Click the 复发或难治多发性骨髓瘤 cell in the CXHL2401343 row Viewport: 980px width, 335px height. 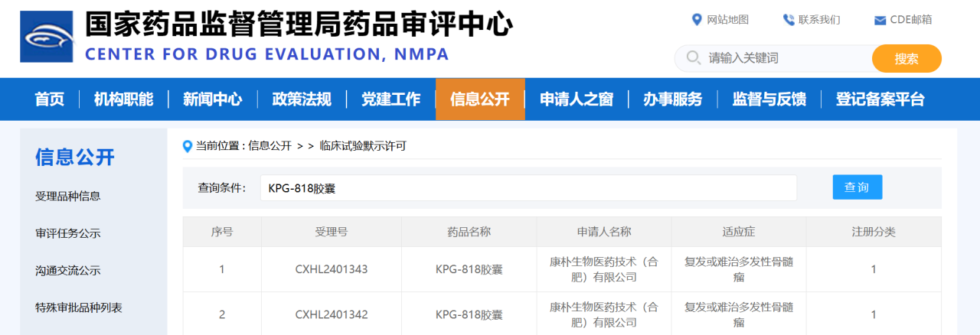pyautogui.click(x=739, y=269)
